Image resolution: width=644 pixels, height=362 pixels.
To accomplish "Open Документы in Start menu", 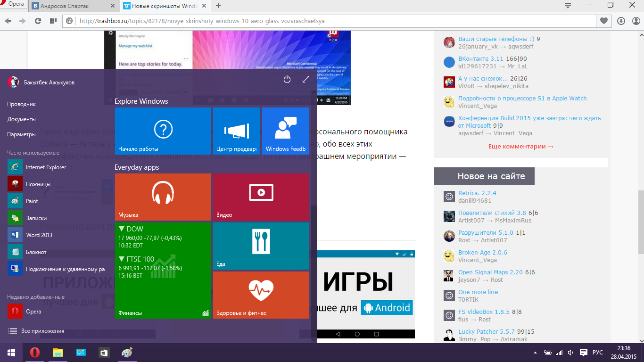I will pyautogui.click(x=22, y=119).
